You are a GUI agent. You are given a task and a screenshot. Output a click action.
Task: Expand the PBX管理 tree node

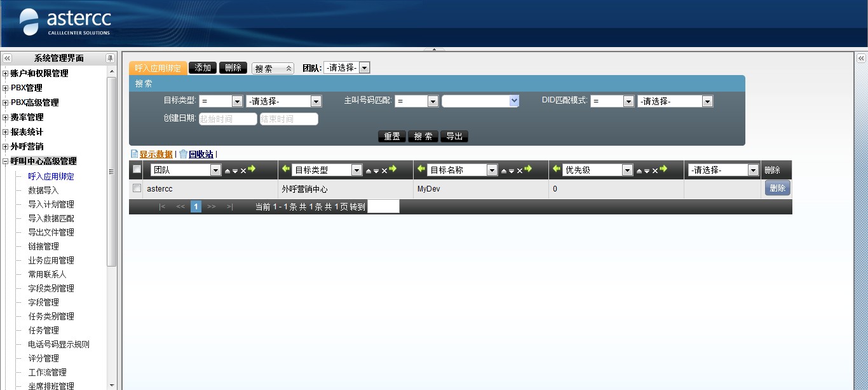(6, 88)
